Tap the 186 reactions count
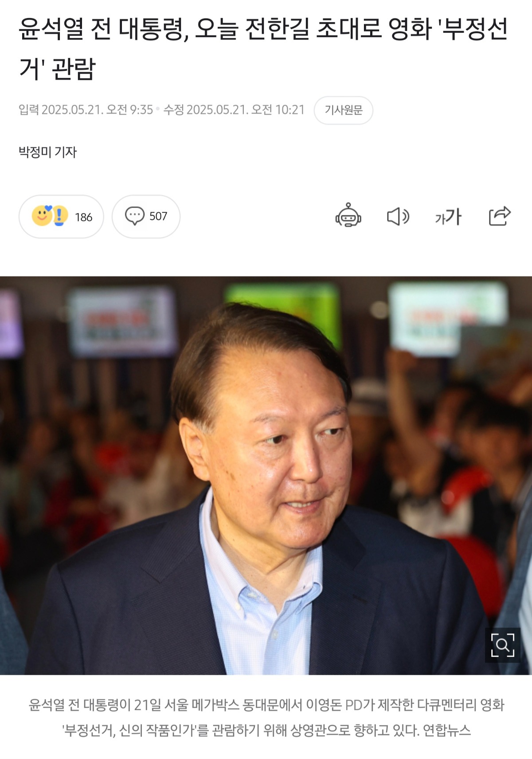Image resolution: width=532 pixels, height=759 pixels. tap(83, 217)
